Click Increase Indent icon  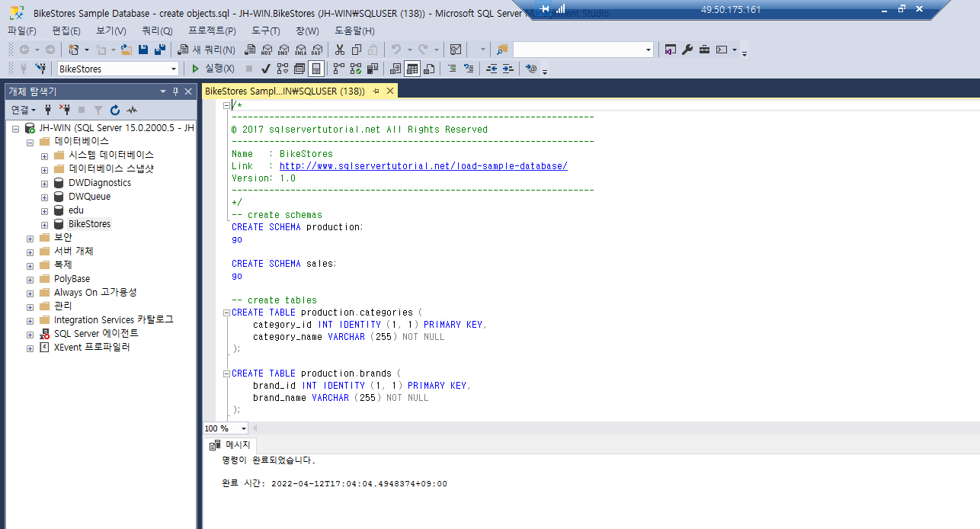[508, 69]
